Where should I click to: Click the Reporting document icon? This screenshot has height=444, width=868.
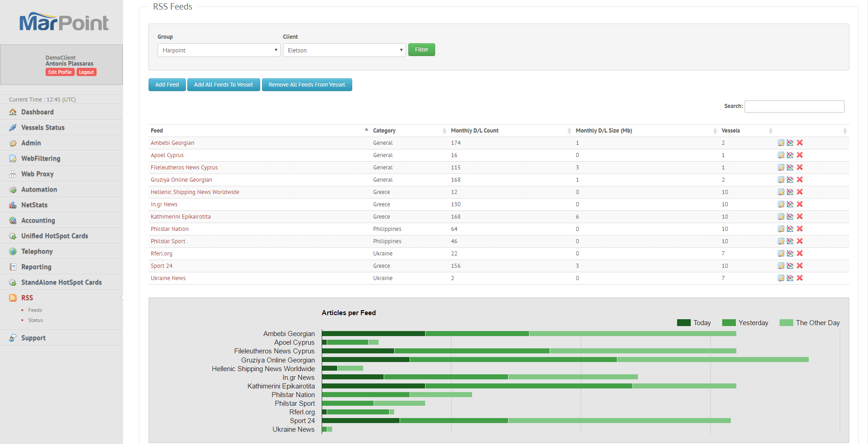(13, 267)
